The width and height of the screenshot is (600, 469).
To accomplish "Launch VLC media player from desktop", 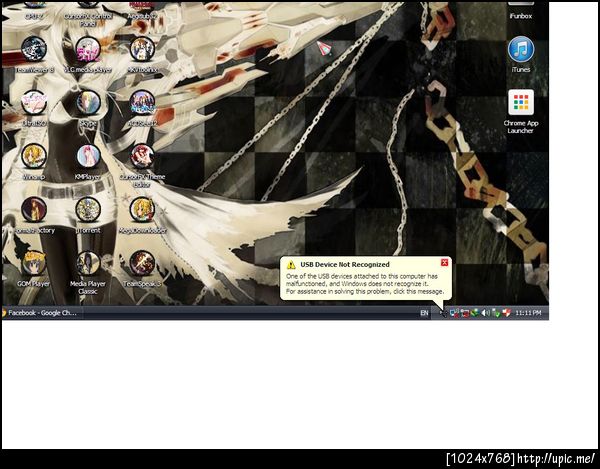I will pos(88,49).
